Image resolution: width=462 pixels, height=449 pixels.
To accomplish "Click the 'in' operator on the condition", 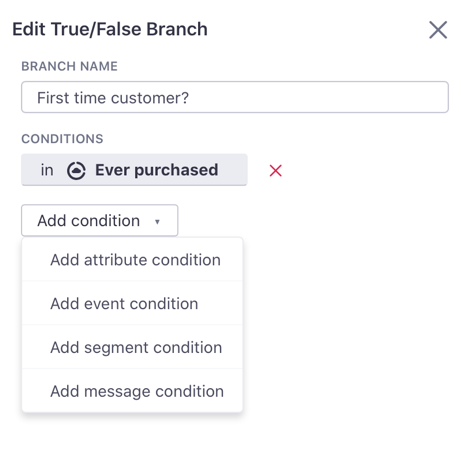I will tap(47, 170).
